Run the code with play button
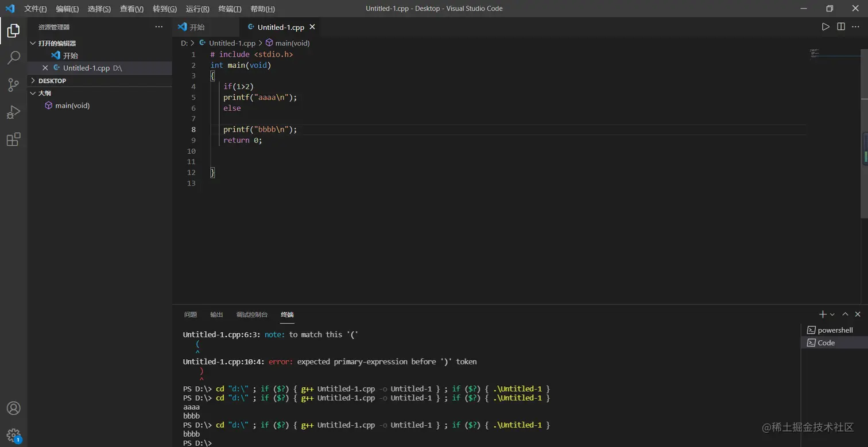 [826, 27]
